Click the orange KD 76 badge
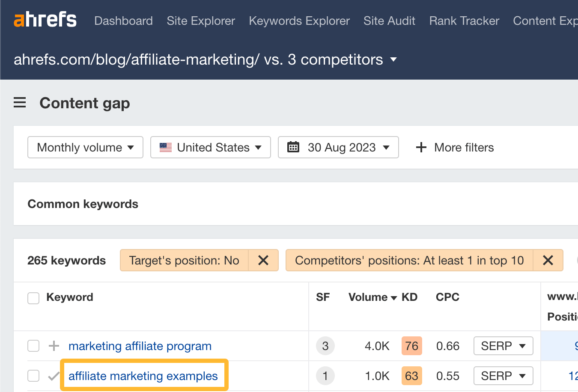This screenshot has height=392, width=578. [411, 346]
